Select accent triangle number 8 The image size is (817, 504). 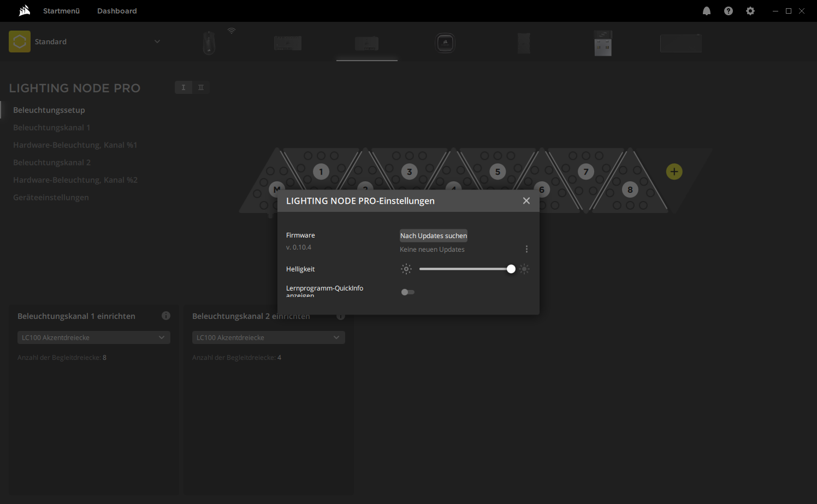click(x=630, y=189)
